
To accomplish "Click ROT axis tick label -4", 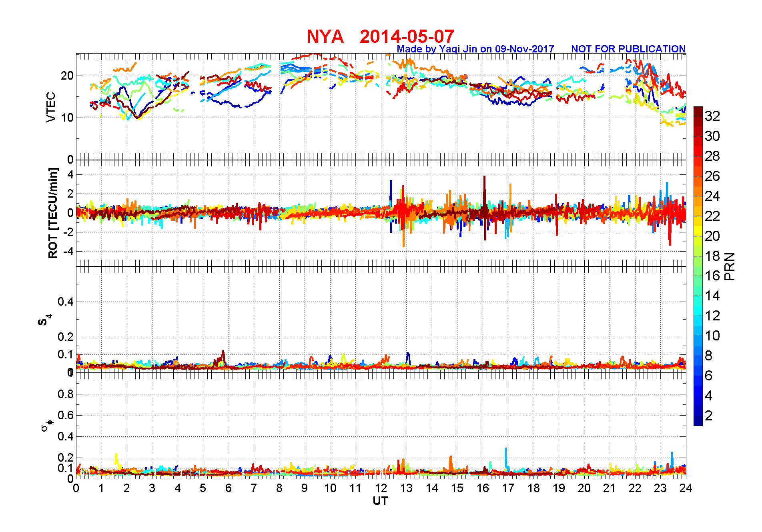I will point(68,252).
